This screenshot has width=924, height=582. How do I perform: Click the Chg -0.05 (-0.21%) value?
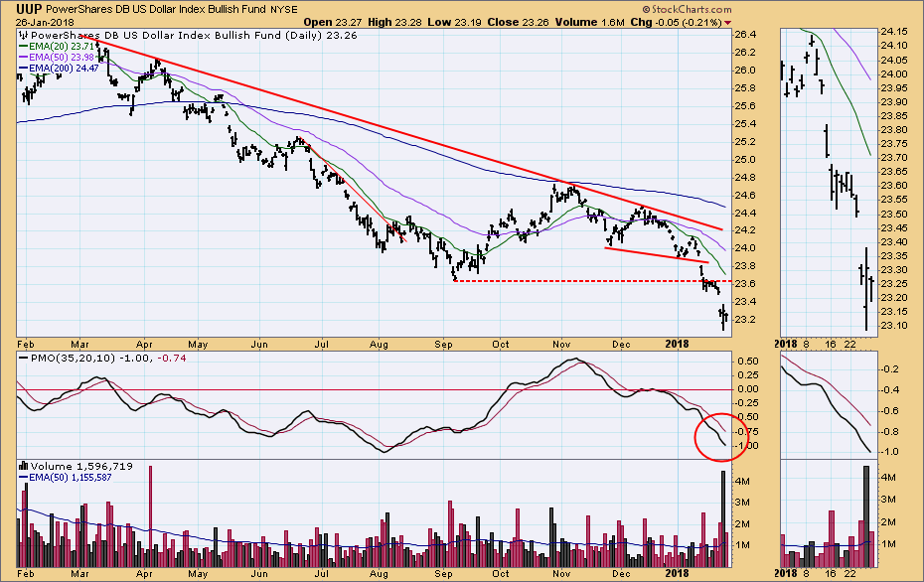tap(676, 23)
